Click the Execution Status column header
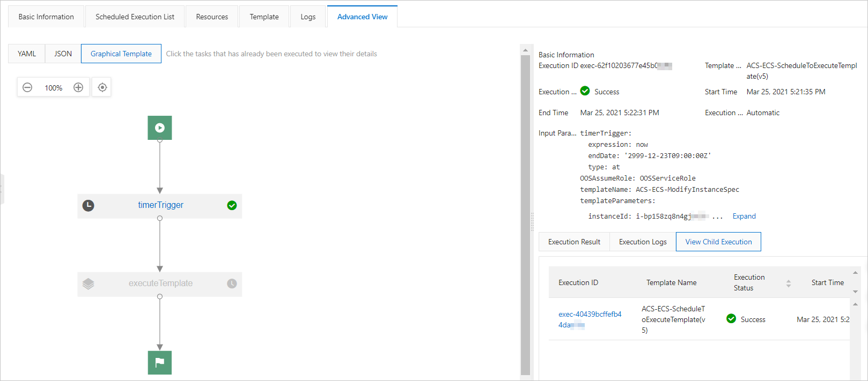The image size is (868, 381). click(749, 282)
